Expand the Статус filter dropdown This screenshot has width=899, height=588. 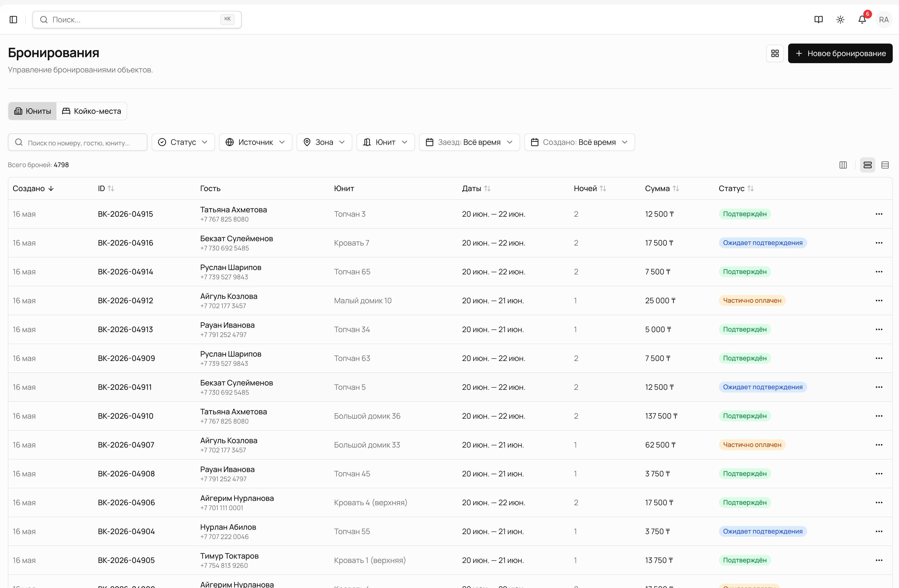(183, 142)
